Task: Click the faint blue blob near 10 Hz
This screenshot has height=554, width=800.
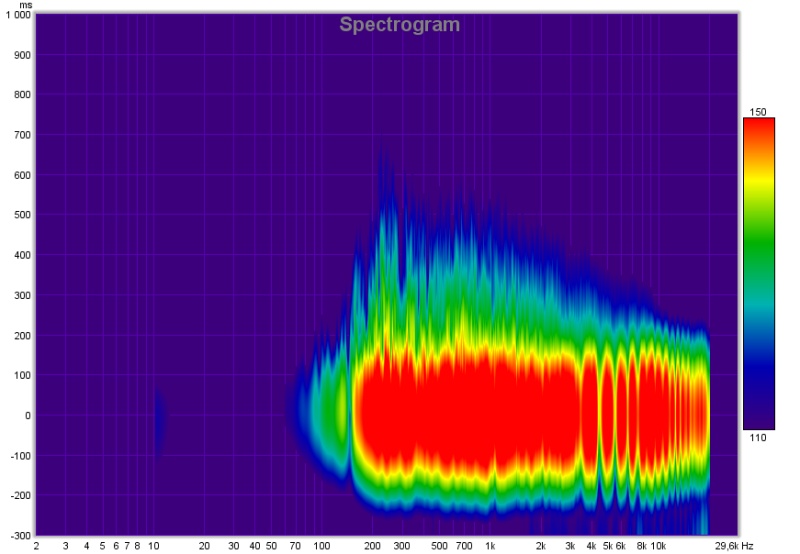Action: 160,421
